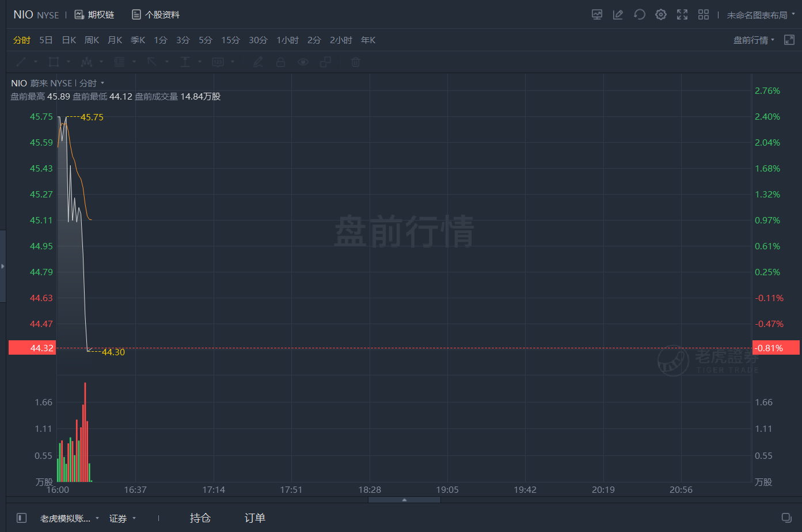Viewport: 802px width, 532px height.
Task: Expand chart with the maximize-box icon
Action: tap(789, 40)
